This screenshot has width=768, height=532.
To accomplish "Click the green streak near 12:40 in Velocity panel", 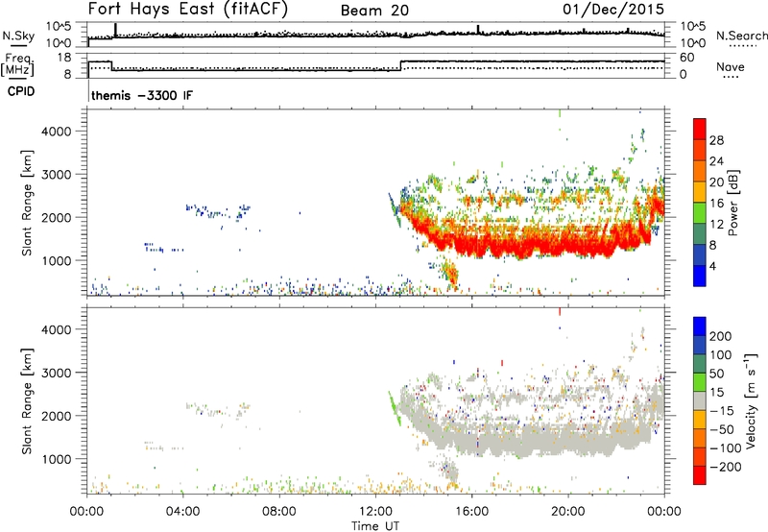I will [395, 408].
